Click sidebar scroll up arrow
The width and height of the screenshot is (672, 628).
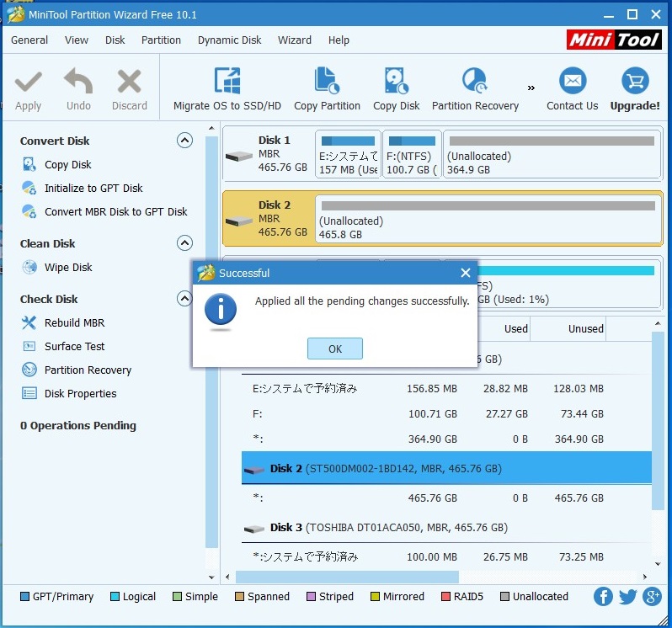211,128
